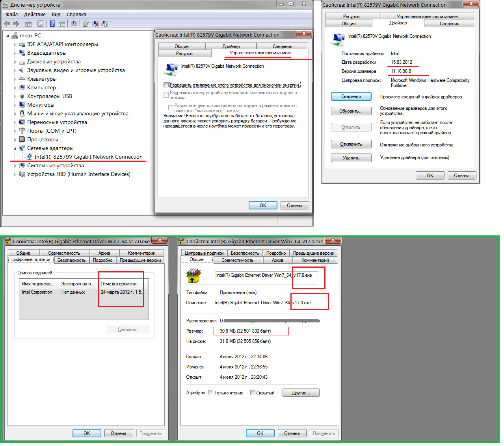Click the WinRAR archive icon in file properties
504x446 pixels.
(x=193, y=276)
